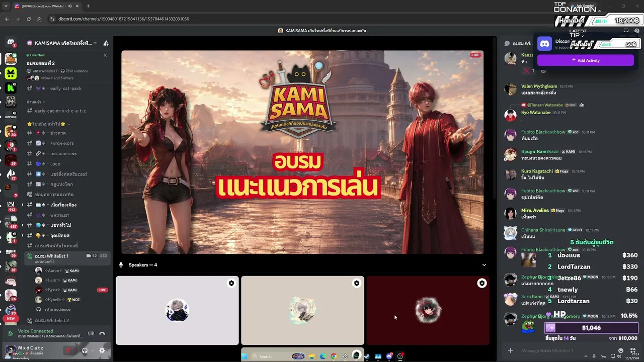The image size is (644, 362).
Task: Collapse the ผ่านแล้ว channel category
Action: tap(35, 102)
